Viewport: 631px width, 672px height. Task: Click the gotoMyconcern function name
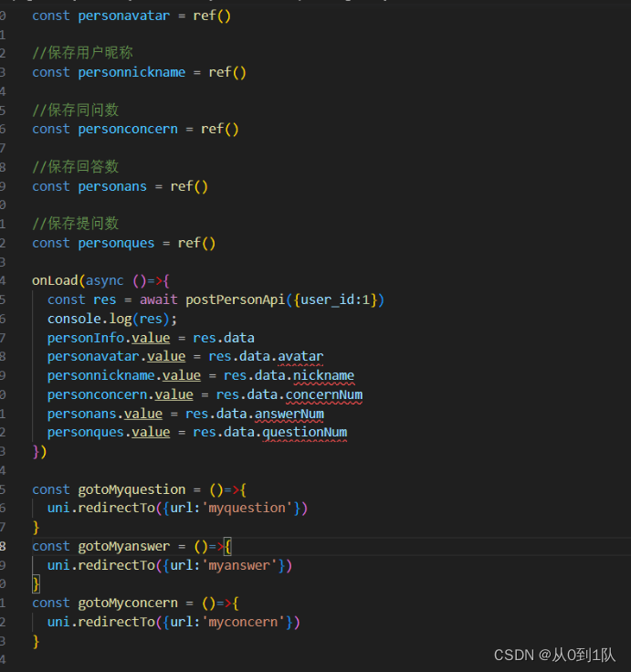coord(128,603)
